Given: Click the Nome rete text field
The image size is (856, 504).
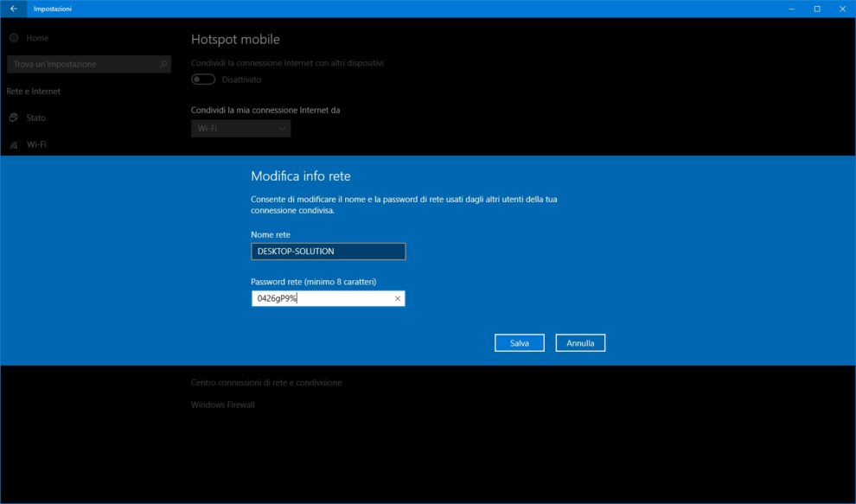Looking at the screenshot, I should pos(328,252).
